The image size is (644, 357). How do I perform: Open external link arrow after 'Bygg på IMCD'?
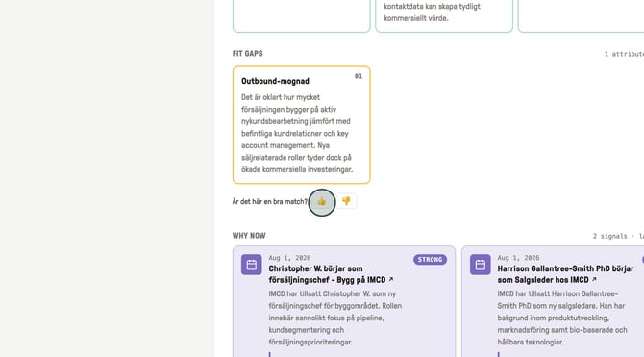coord(390,279)
